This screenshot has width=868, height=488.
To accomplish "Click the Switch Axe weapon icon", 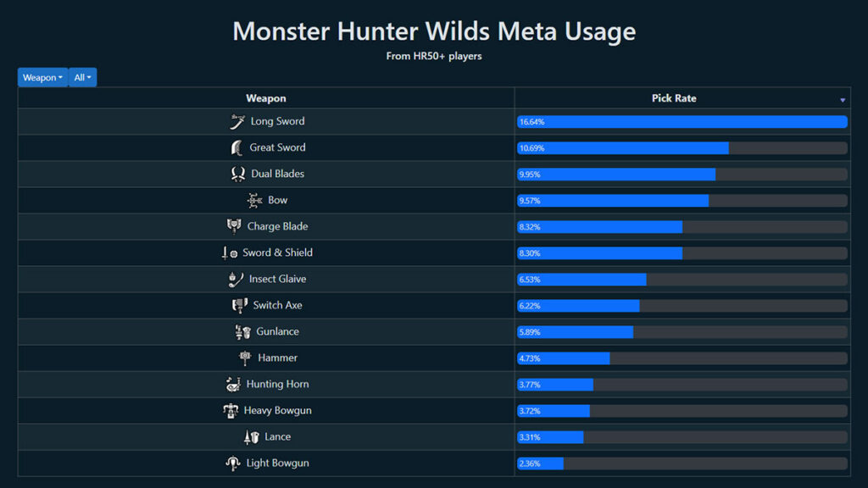I will pyautogui.click(x=240, y=306).
